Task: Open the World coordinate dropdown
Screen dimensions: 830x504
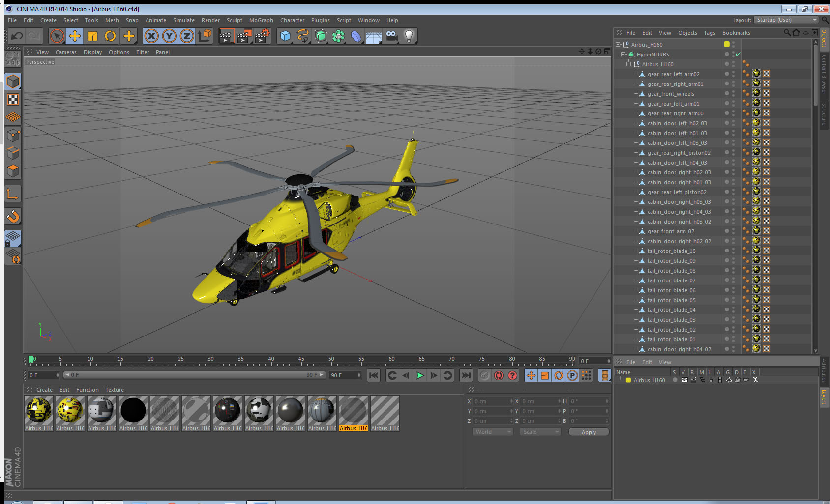Action: (x=493, y=432)
